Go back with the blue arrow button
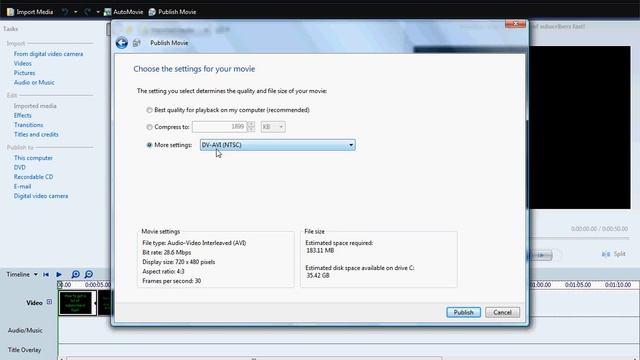This screenshot has width=640, height=360. pyautogui.click(x=122, y=43)
